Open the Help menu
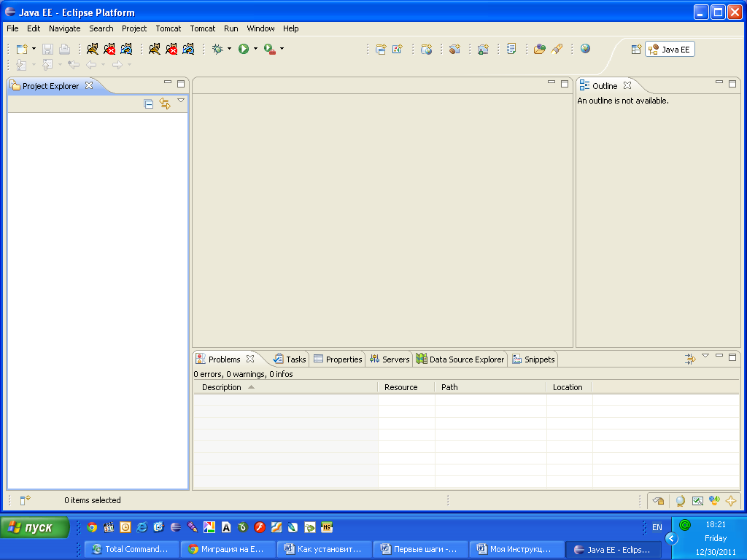The width and height of the screenshot is (747, 560). (290, 28)
